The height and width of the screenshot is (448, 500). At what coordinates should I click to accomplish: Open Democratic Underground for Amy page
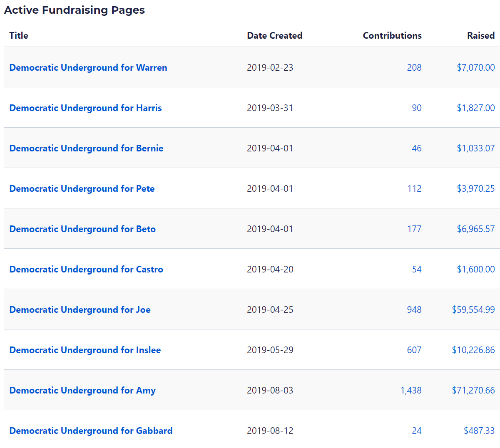click(x=82, y=390)
